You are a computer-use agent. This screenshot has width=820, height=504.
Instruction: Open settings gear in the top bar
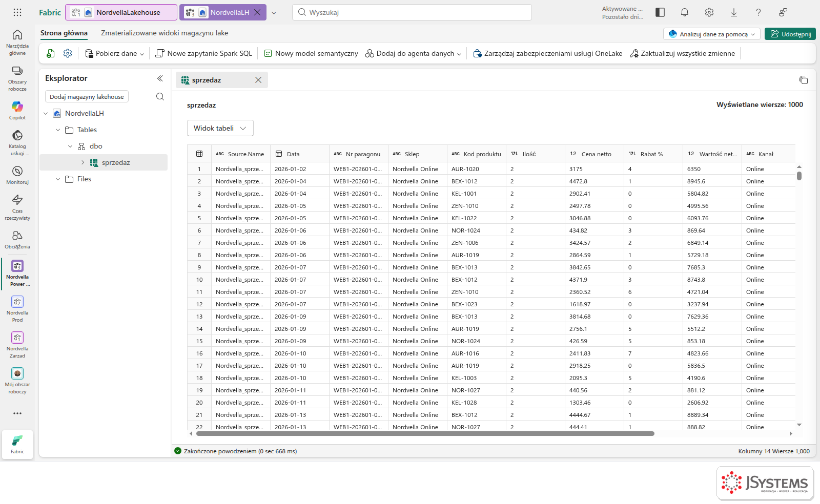tap(709, 12)
